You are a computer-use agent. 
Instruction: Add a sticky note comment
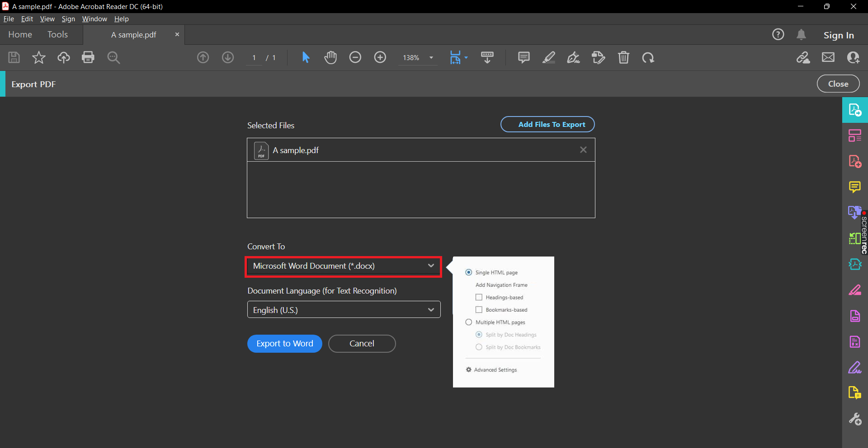(524, 57)
